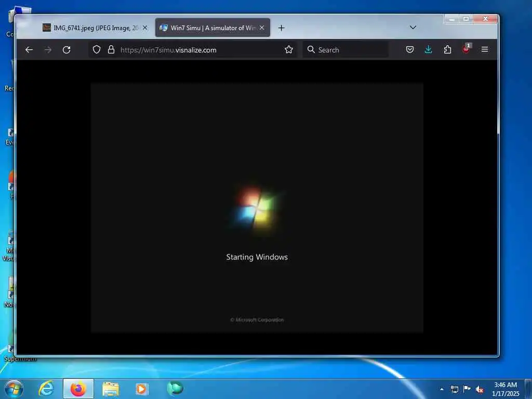Launch Internet Explorer from the taskbar

(x=46, y=389)
